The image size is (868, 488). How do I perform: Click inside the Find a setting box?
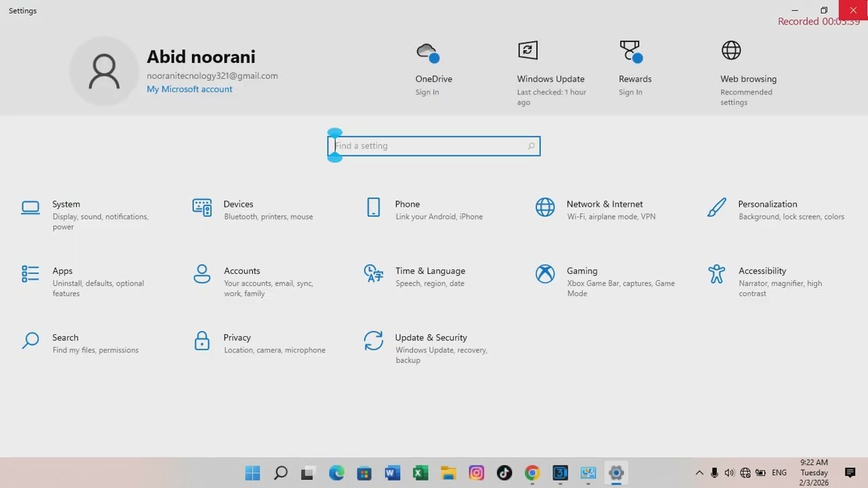pyautogui.click(x=434, y=146)
